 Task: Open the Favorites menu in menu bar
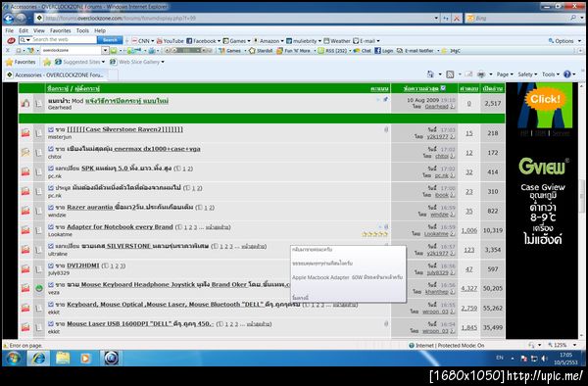pyautogui.click(x=61, y=30)
